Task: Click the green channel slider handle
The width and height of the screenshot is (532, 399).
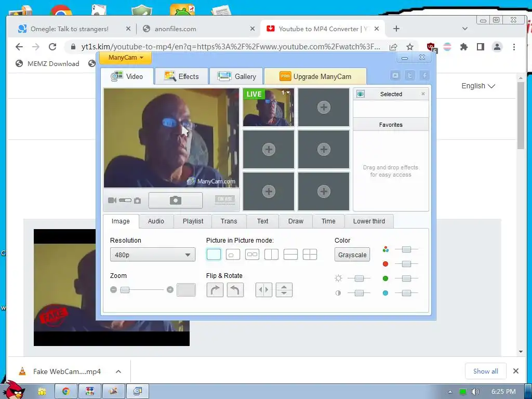Action: 406,278
